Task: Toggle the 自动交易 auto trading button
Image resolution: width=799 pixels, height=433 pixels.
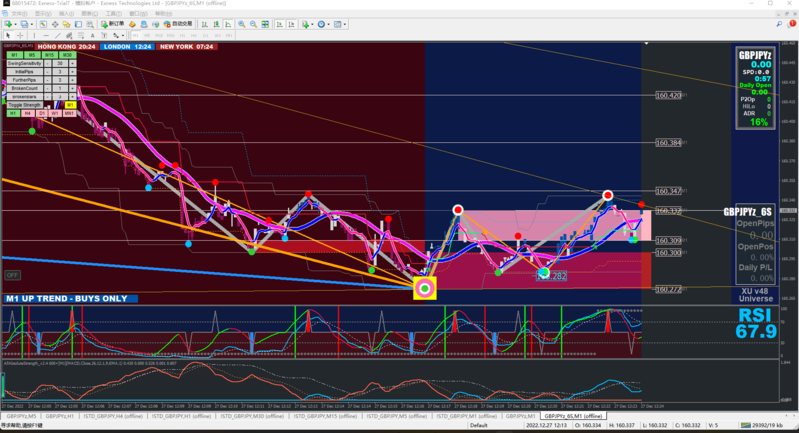Action: (x=178, y=24)
